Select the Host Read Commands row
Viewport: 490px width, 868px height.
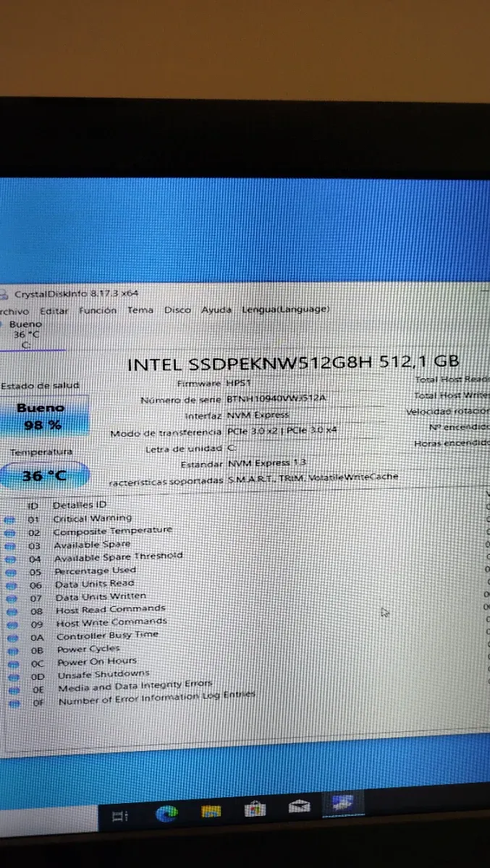(111, 609)
